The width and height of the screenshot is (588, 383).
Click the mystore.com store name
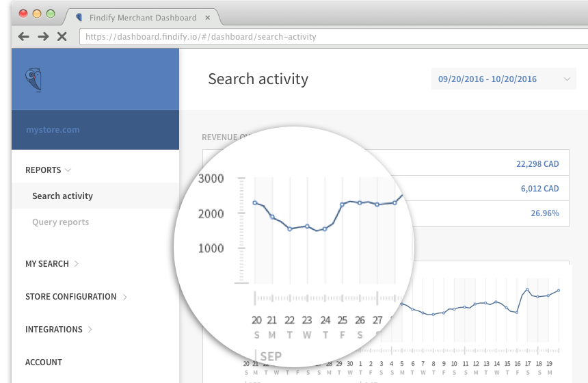53,129
